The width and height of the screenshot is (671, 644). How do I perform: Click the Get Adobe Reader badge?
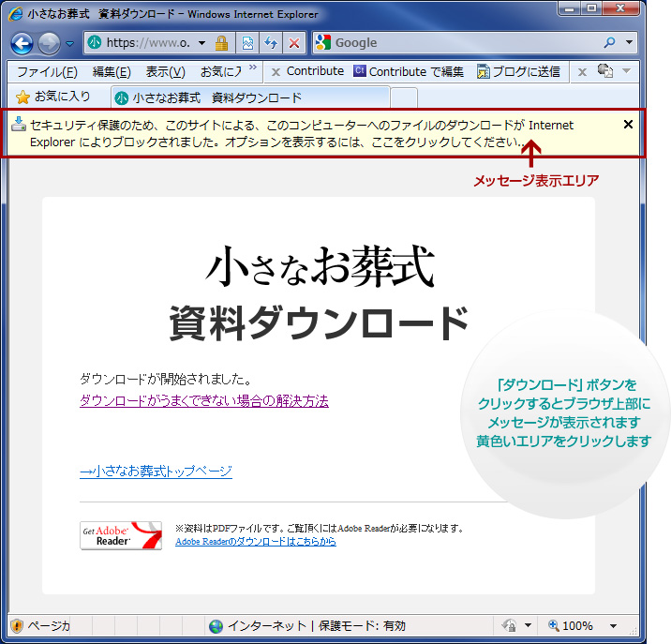click(x=121, y=535)
